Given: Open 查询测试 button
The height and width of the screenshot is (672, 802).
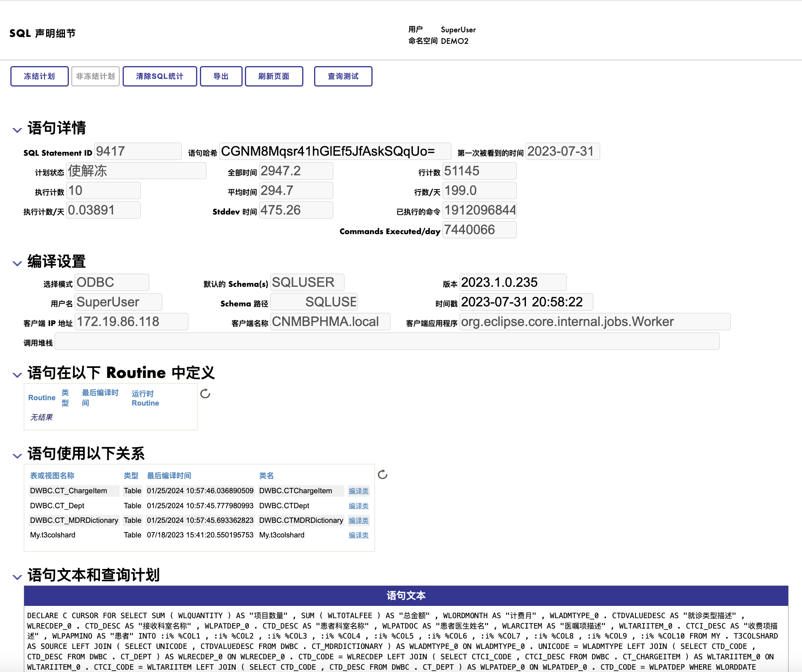Looking at the screenshot, I should (x=343, y=76).
